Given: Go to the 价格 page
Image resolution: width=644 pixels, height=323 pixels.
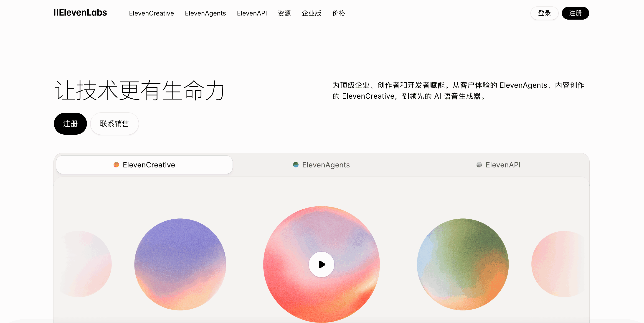Looking at the screenshot, I should tap(339, 13).
